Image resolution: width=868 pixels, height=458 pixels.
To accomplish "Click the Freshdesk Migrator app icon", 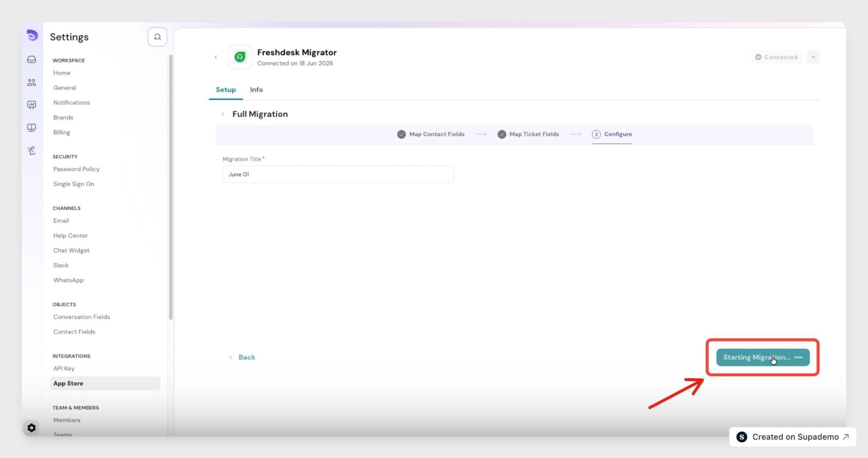I will pos(240,57).
